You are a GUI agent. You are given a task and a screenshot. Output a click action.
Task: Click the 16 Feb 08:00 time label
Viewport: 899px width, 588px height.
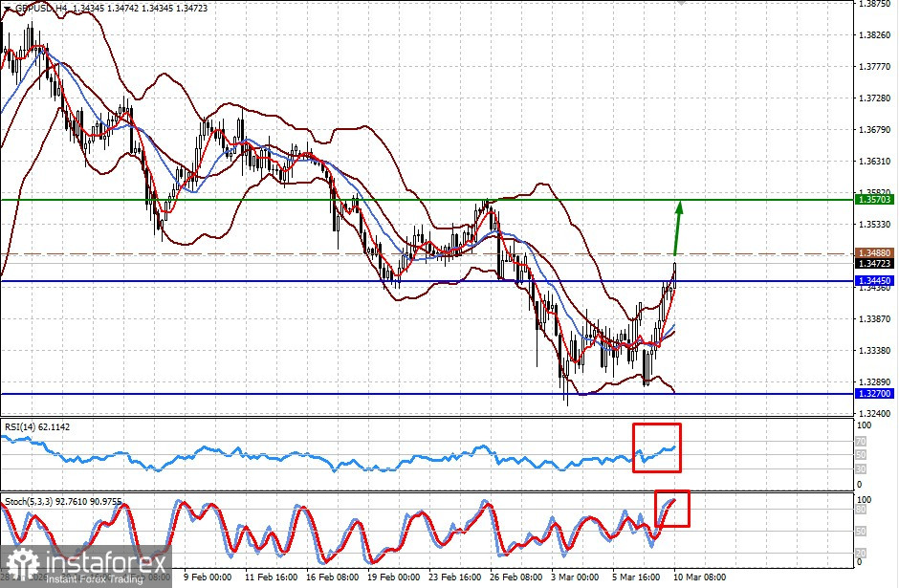coord(333,577)
